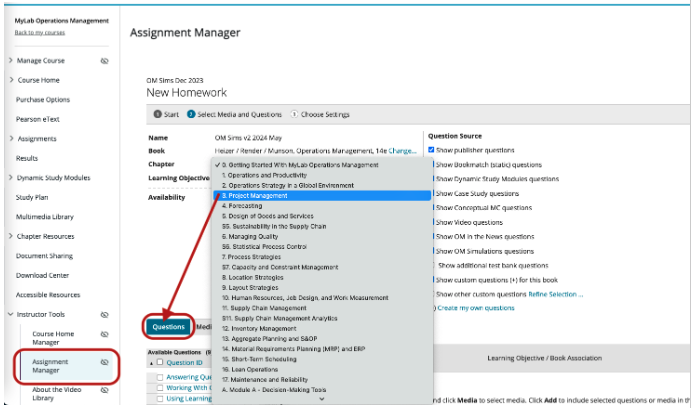
Task: Check the Question ID select-all checkbox
Action: [x=158, y=362]
